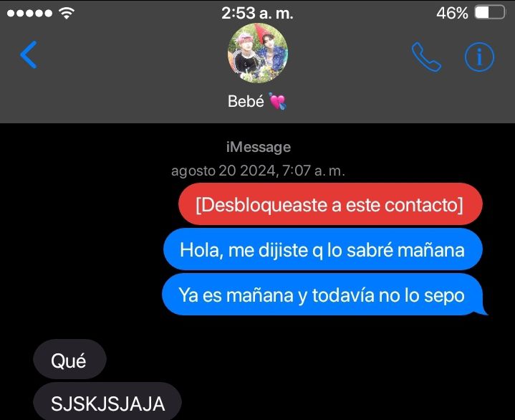Tap the signal strength dots

coord(29,13)
